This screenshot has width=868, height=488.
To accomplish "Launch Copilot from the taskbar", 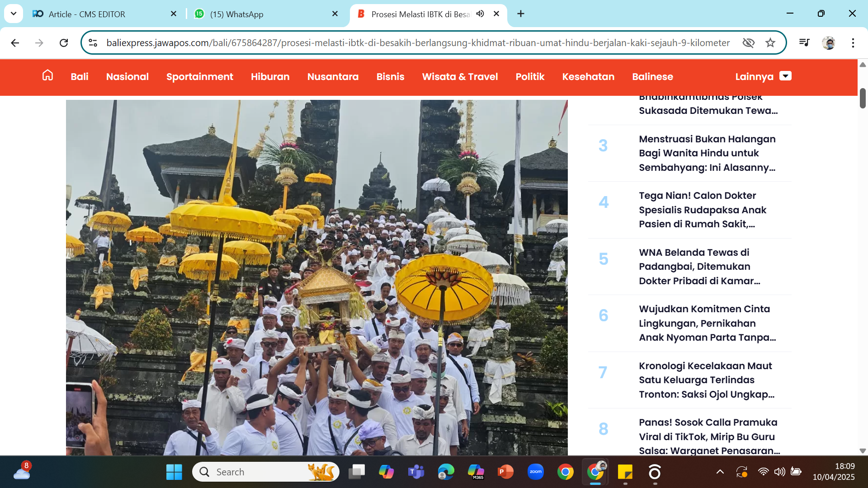I will (387, 472).
